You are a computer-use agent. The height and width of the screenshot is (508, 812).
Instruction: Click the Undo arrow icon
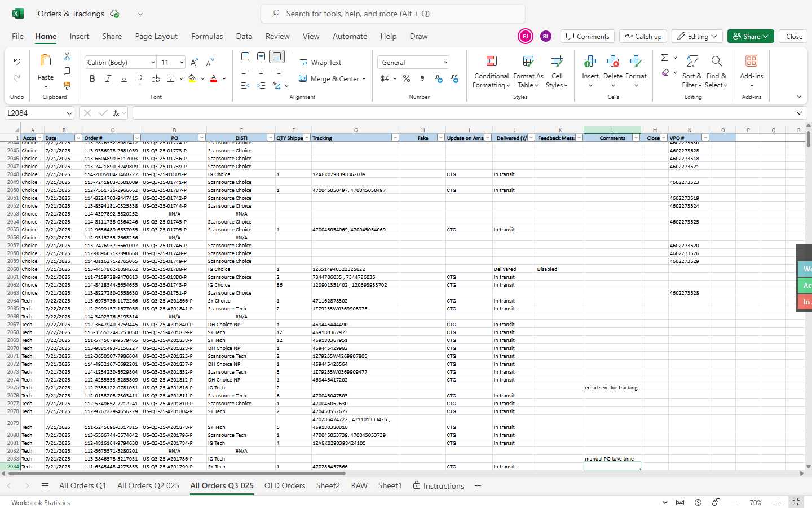pyautogui.click(x=17, y=62)
